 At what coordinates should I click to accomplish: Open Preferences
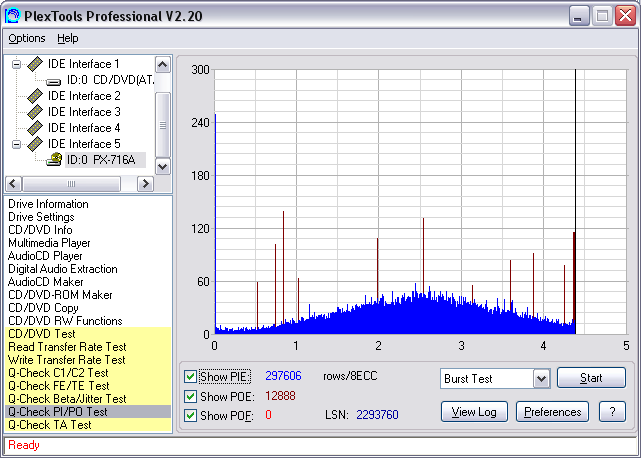552,412
